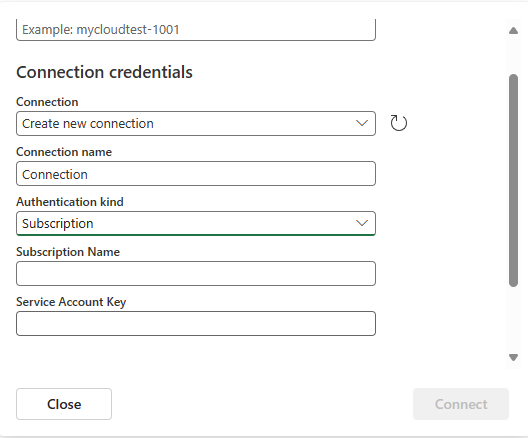Click the scrollbar down arrow
The image size is (528, 438).
pos(513,357)
